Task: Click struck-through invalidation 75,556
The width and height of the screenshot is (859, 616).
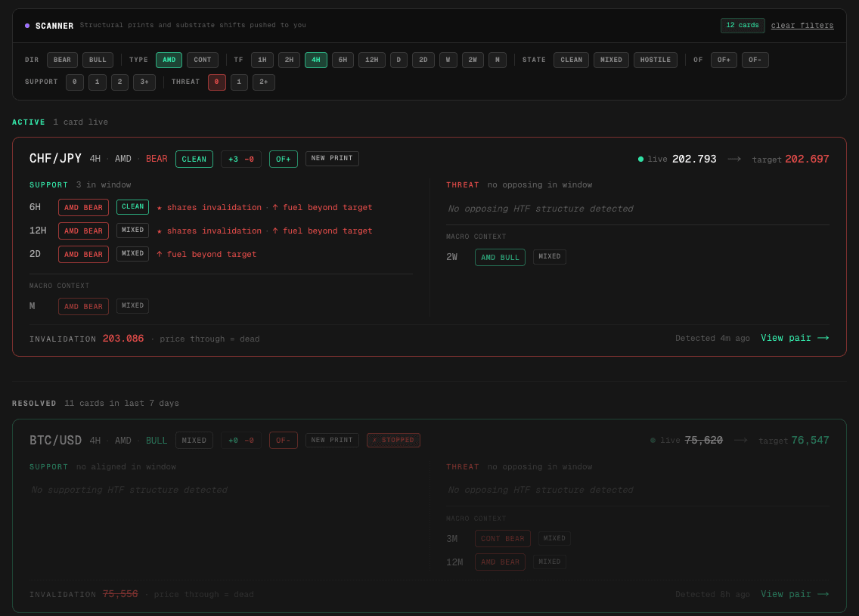Action: coord(120,594)
